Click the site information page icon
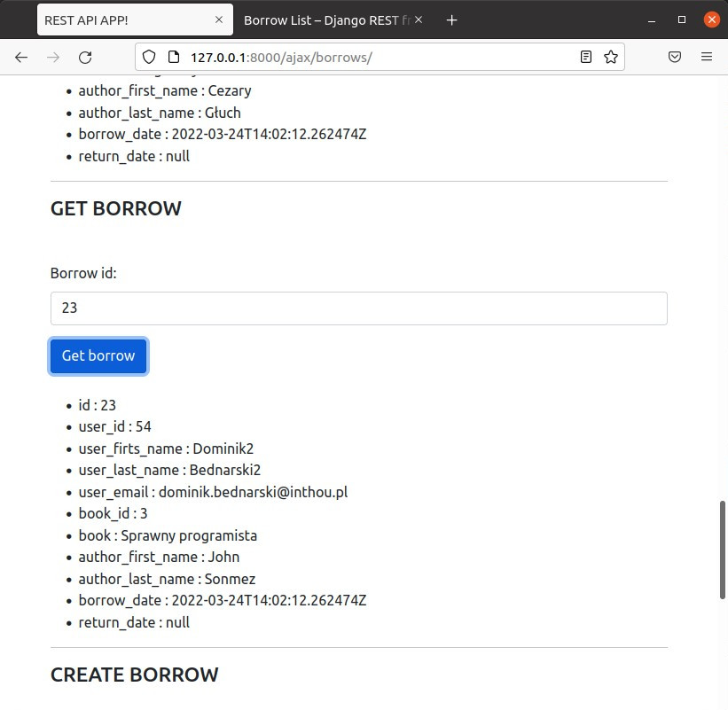Screen dimensions: 728x710 point(173,57)
